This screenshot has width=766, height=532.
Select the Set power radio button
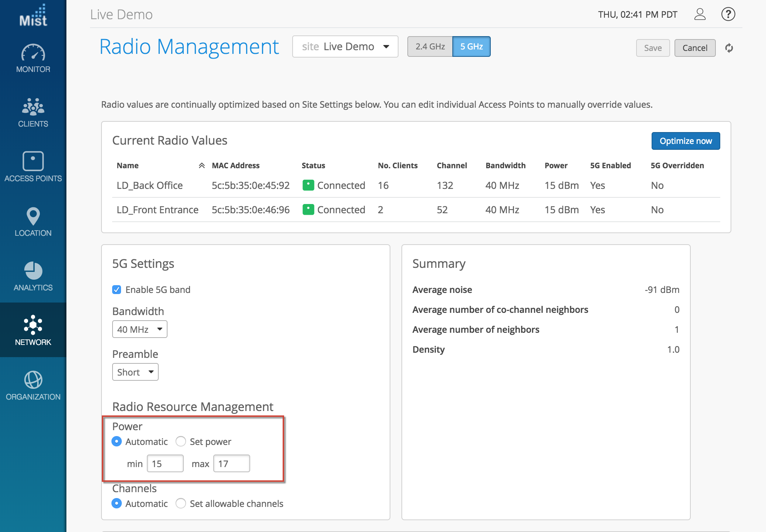tap(181, 442)
